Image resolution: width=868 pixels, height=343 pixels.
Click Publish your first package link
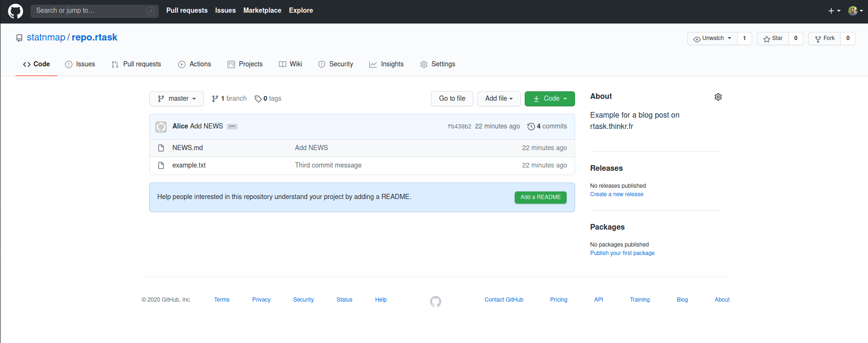[x=622, y=254]
